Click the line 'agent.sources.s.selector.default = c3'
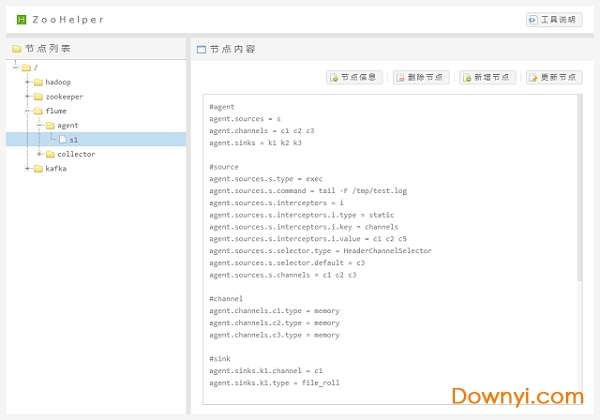Viewport: 600px width, 420px height. coord(287,263)
